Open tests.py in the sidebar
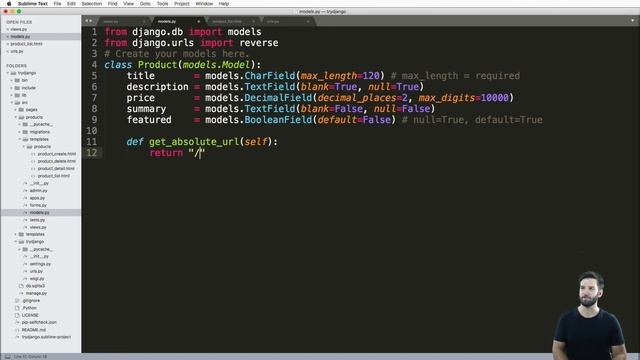 point(37,220)
